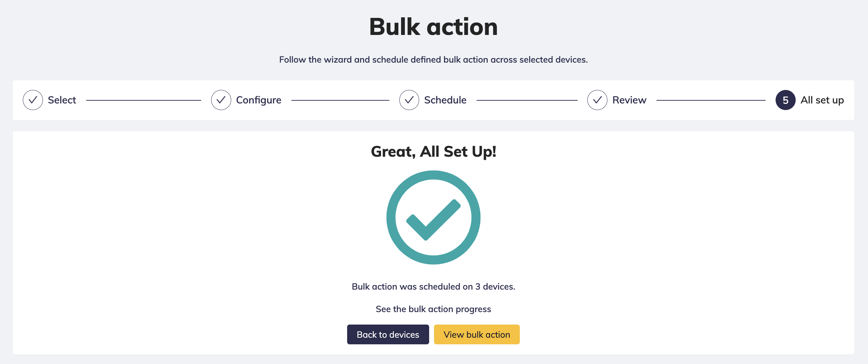Click the scheduled on 3 devices message

(x=433, y=286)
